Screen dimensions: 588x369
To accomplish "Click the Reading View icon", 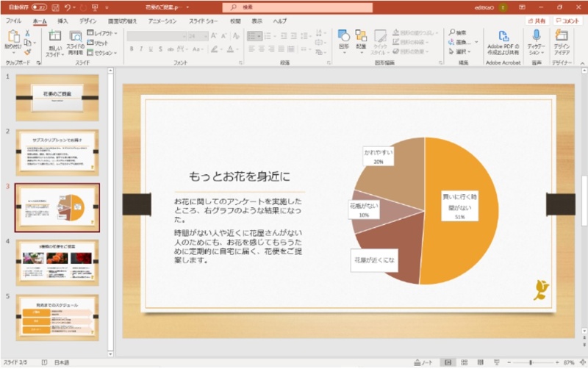I will click(481, 362).
